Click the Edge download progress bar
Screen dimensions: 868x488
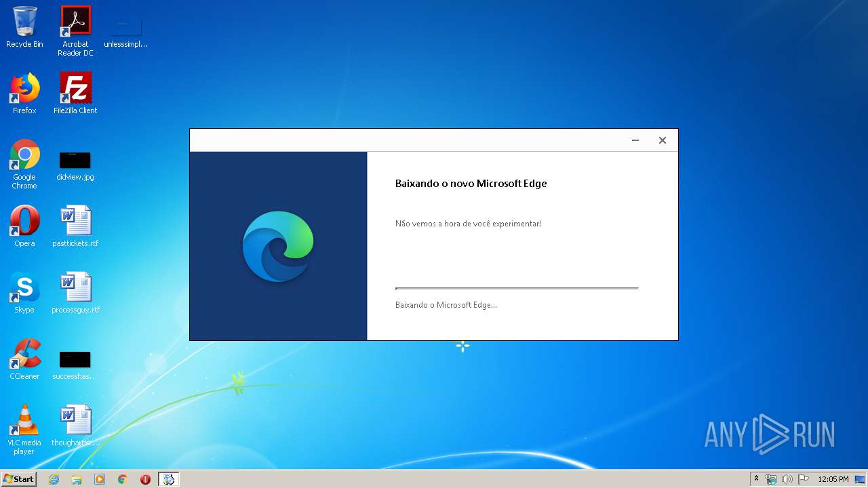coord(517,288)
